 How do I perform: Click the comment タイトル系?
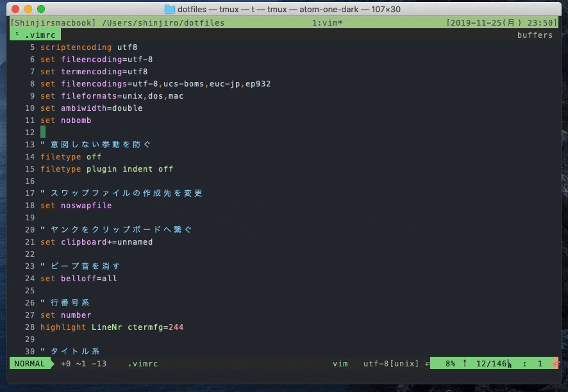tap(70, 351)
